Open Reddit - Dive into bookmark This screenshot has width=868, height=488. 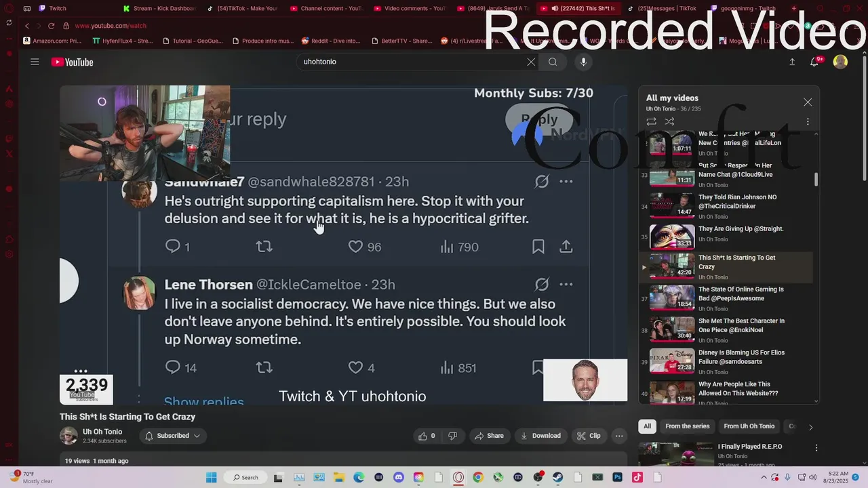click(x=331, y=41)
